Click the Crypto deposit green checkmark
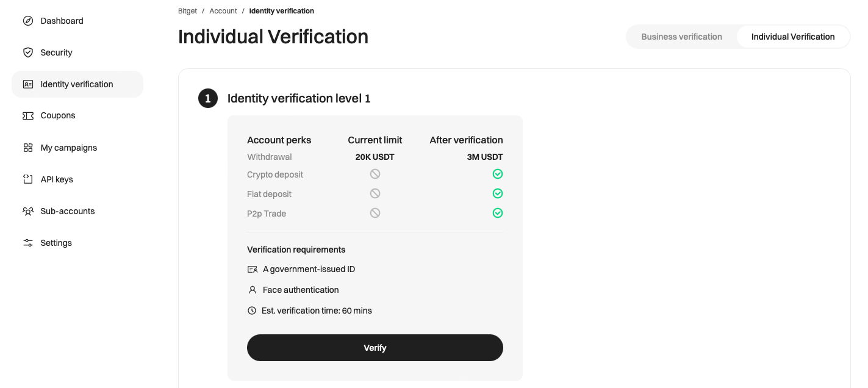 [498, 174]
